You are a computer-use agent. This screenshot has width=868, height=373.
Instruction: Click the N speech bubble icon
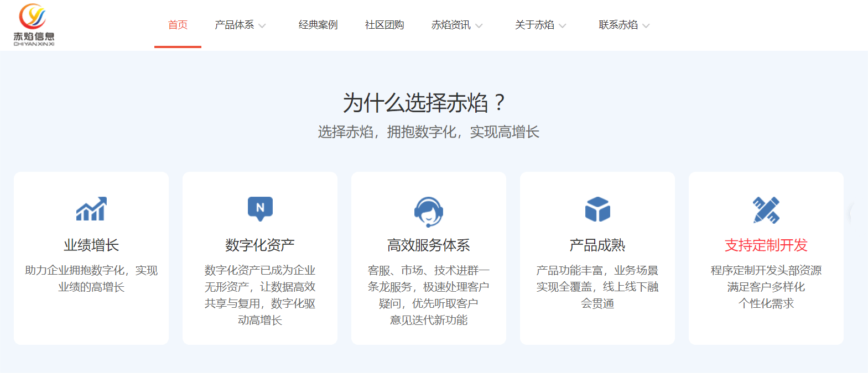click(x=260, y=208)
